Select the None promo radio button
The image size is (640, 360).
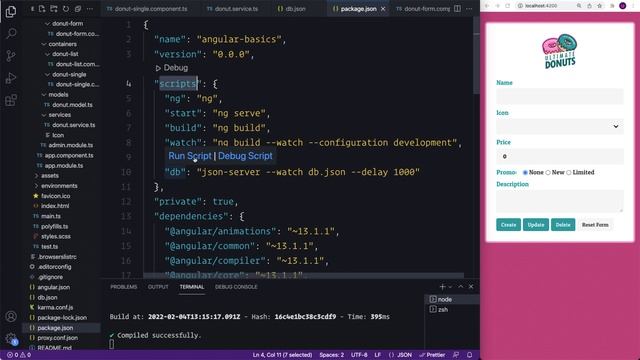pos(525,173)
